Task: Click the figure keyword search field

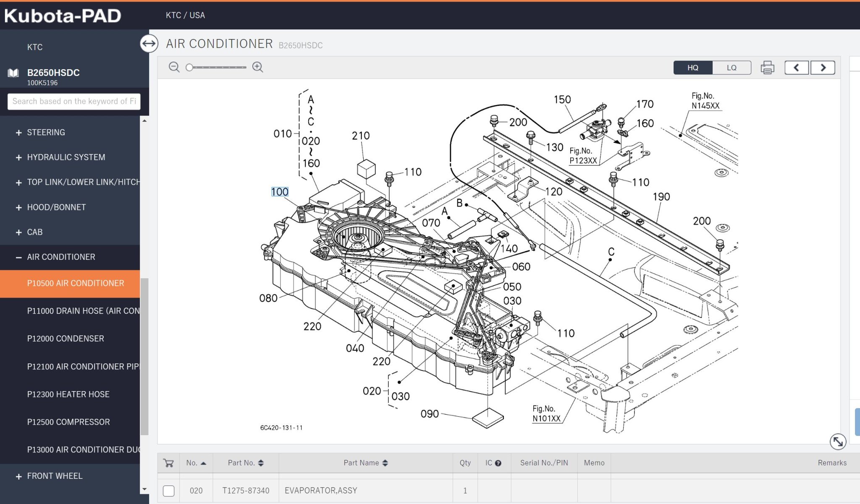Action: click(x=74, y=101)
